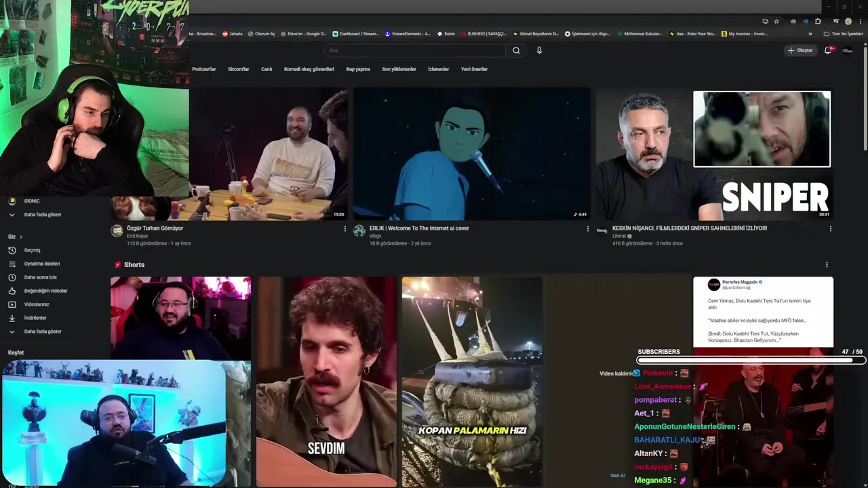Expand Daha fazla göster below İndirilenler
This screenshot has width=868, height=488.
[x=37, y=331]
